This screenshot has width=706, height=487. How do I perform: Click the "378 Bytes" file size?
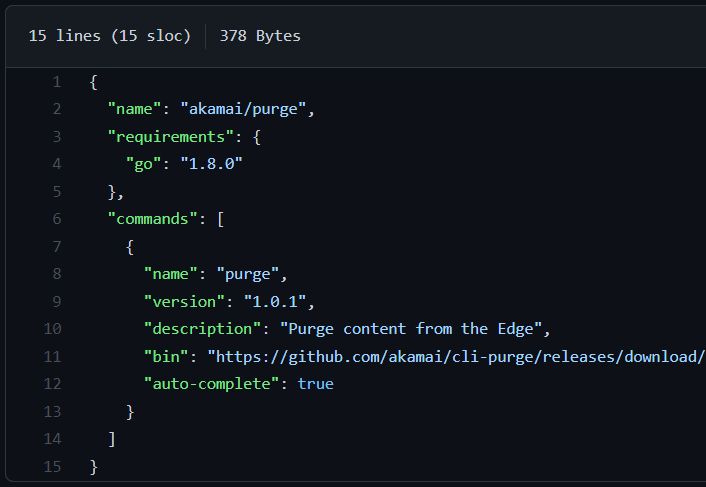tap(260, 36)
